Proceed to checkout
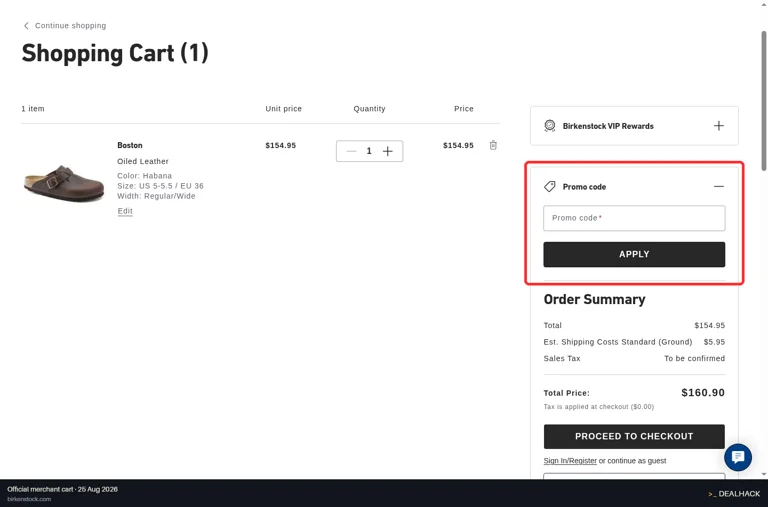The image size is (768, 507). click(634, 436)
